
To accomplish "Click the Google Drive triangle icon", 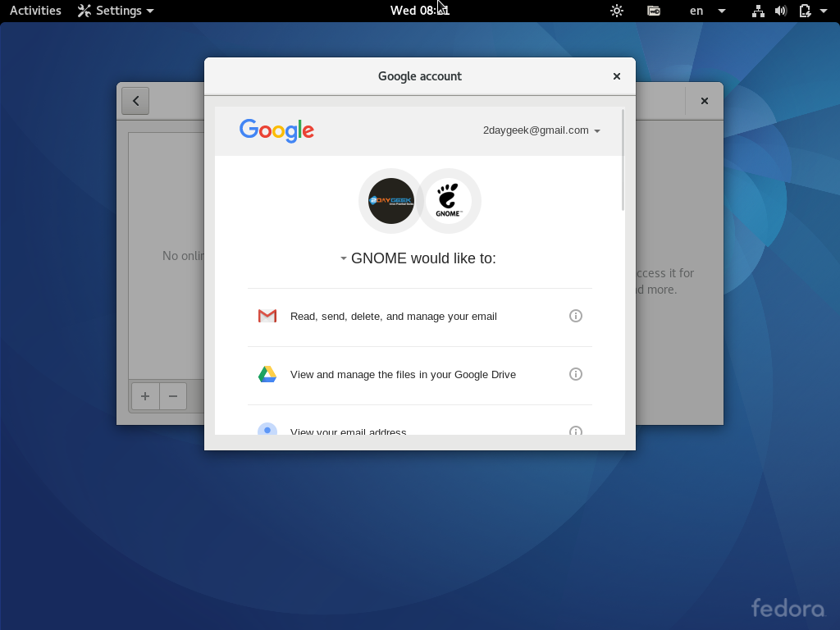I will (267, 374).
